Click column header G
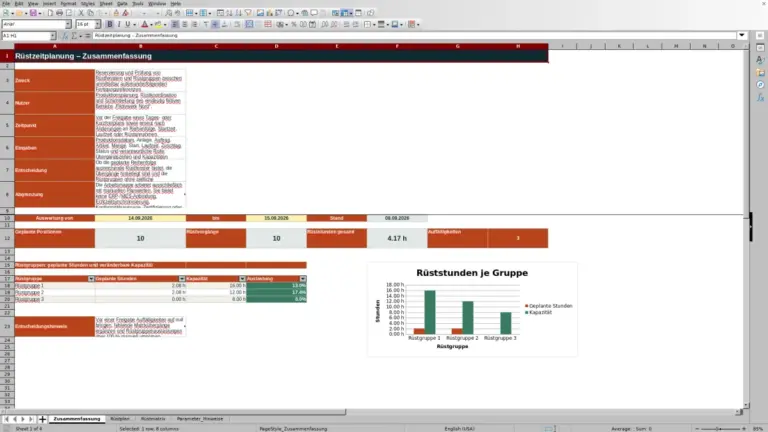This screenshot has width=768, height=432. tap(457, 46)
